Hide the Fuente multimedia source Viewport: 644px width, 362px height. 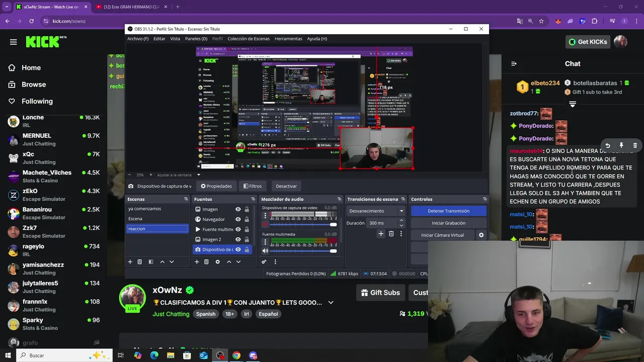(238, 229)
